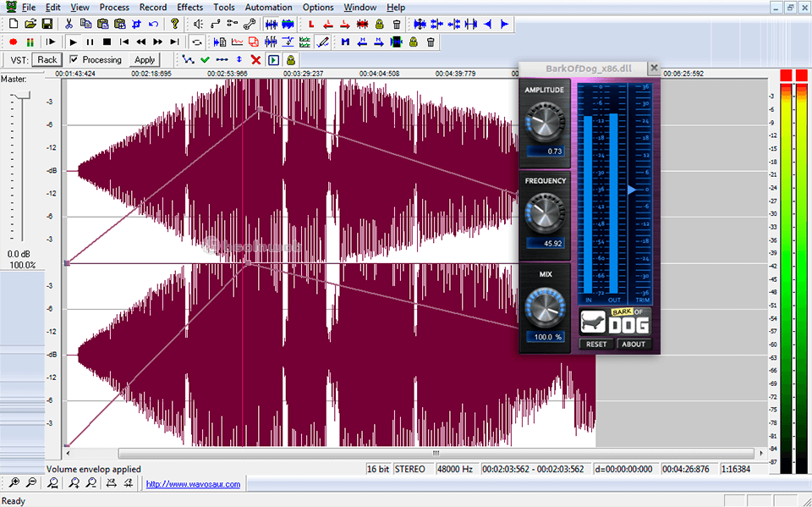
Task: Click the Cut scissors icon
Action: (x=69, y=23)
